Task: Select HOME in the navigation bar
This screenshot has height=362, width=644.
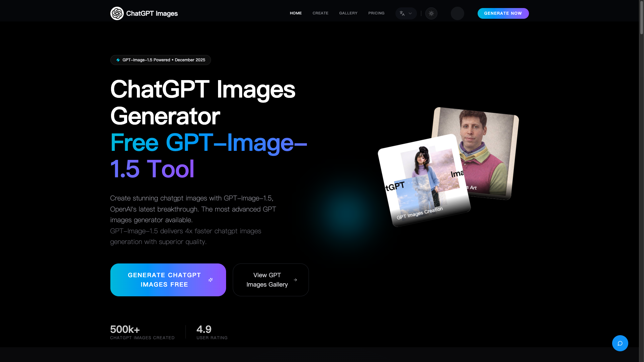Action: pyautogui.click(x=296, y=13)
